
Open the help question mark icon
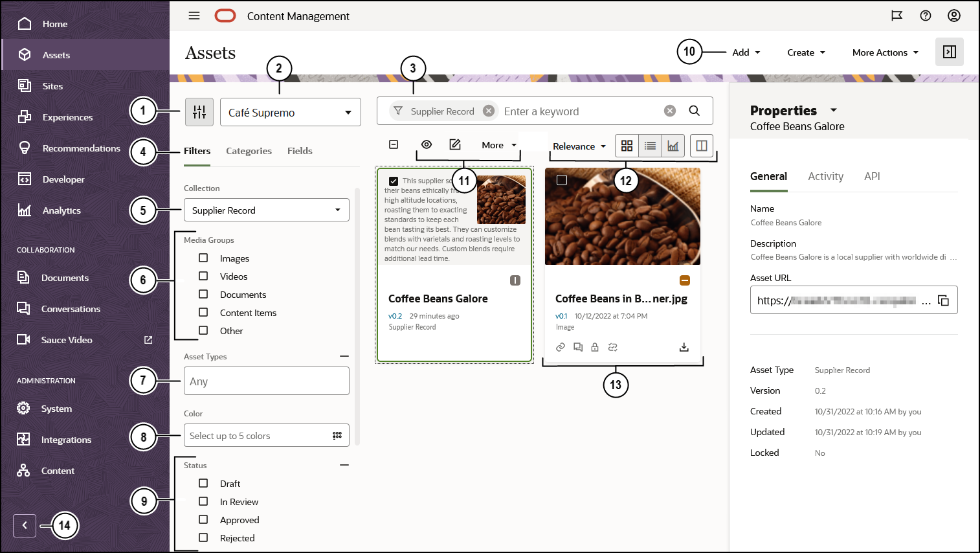click(926, 16)
